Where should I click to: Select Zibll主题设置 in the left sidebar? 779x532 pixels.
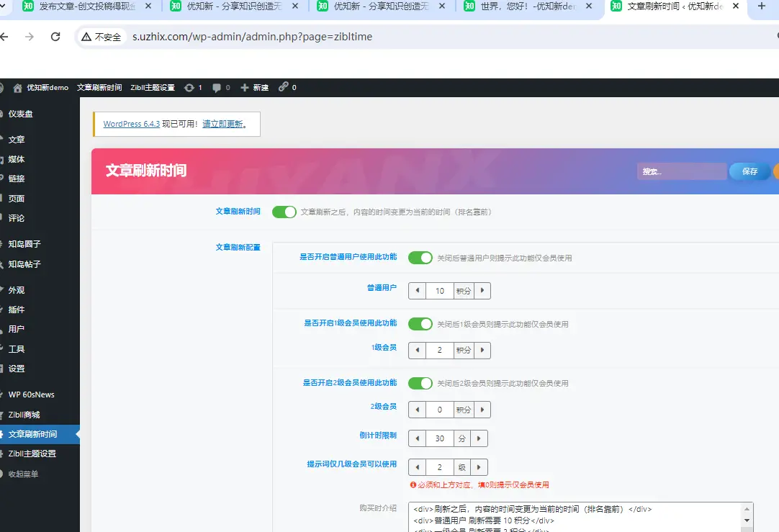coord(32,454)
